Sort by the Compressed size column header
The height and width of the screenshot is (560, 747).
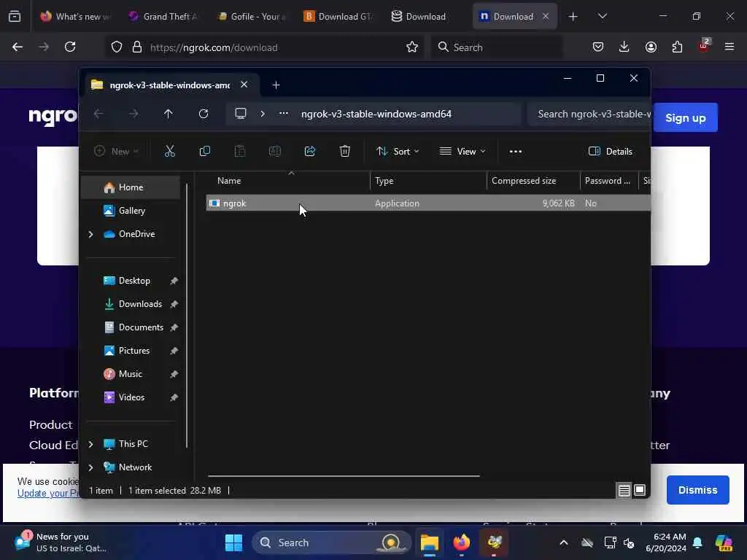(533, 181)
